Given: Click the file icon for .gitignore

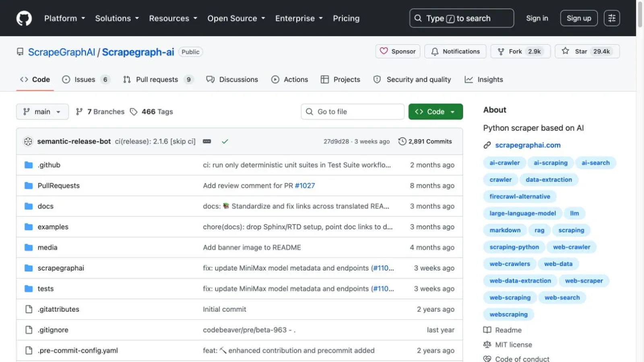Looking at the screenshot, I should coord(29,330).
